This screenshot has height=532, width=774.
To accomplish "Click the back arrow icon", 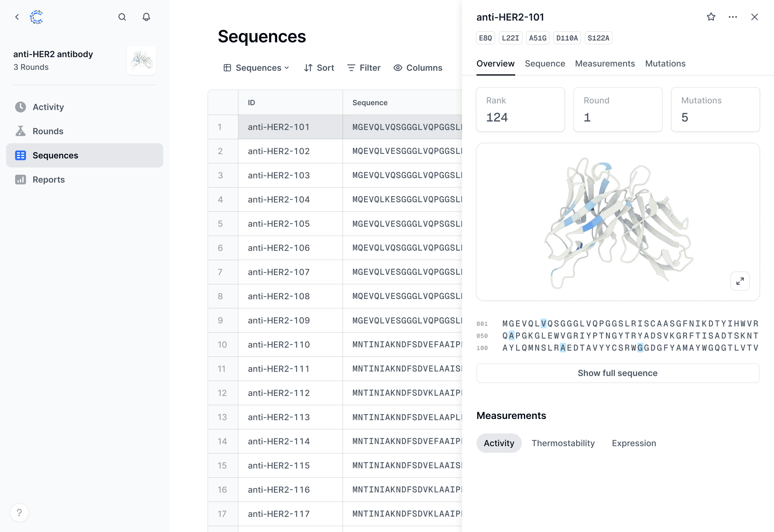I will pos(17,17).
